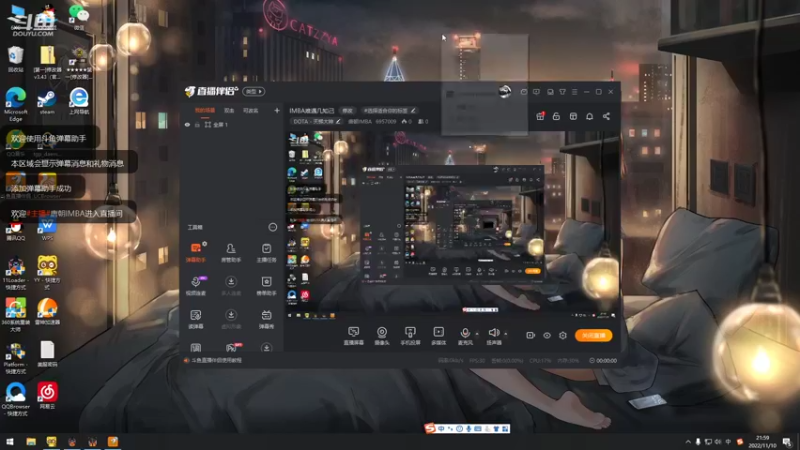Image resolution: width=800 pixels, height=450 pixels.
Task: Open the WPS desktop shortcut
Action: point(47,230)
